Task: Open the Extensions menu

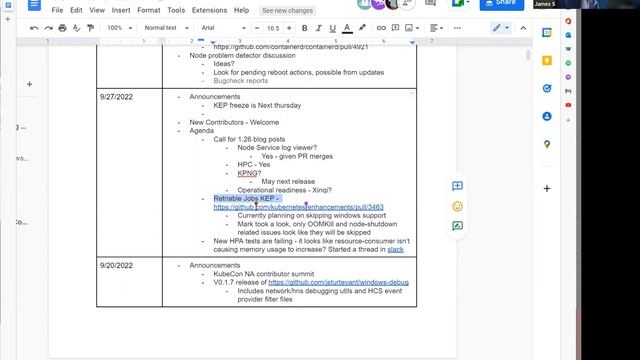Action: 209,10
